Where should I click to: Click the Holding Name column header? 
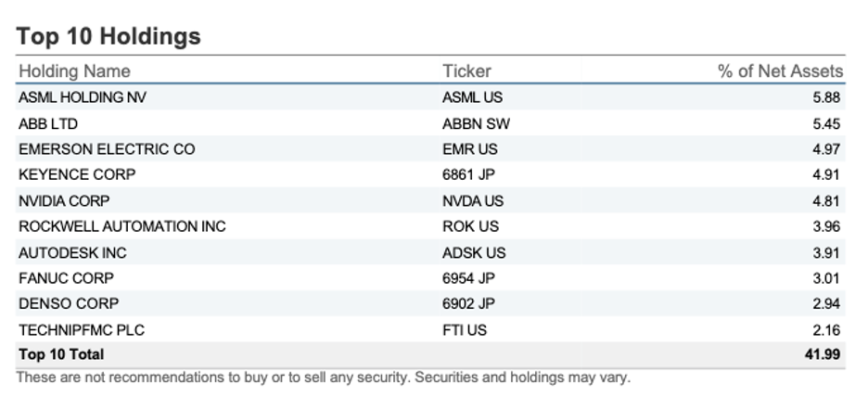coord(75,71)
